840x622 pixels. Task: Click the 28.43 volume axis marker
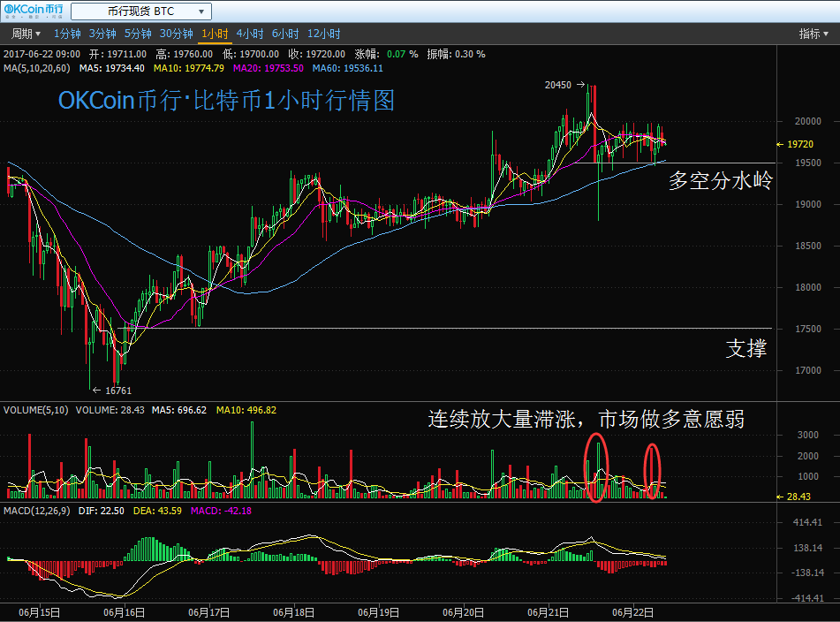798,497
